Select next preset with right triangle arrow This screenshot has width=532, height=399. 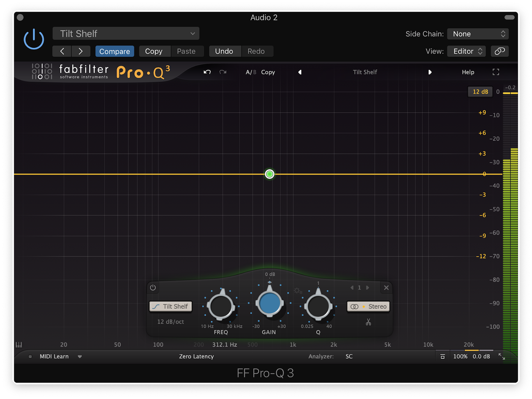430,72
